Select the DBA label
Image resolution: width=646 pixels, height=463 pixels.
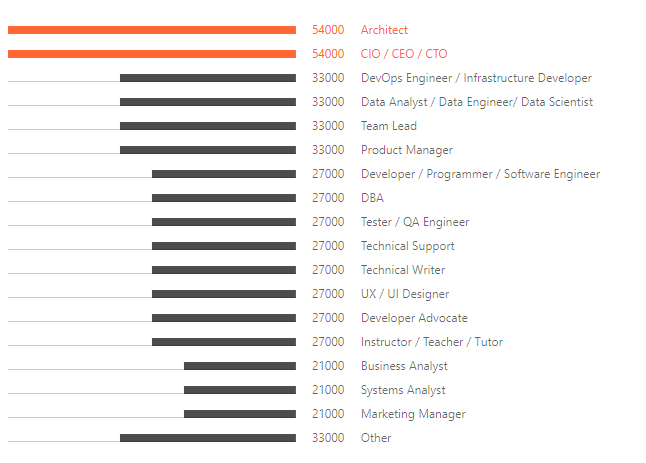[x=372, y=198]
